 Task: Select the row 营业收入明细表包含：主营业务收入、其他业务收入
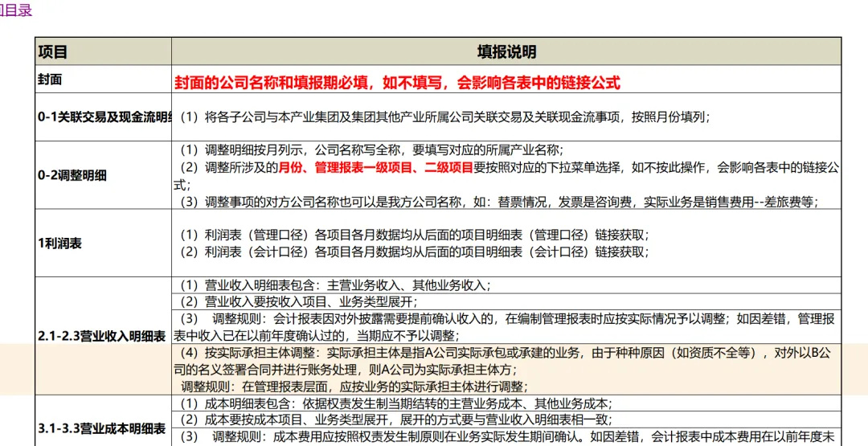(x=506, y=285)
